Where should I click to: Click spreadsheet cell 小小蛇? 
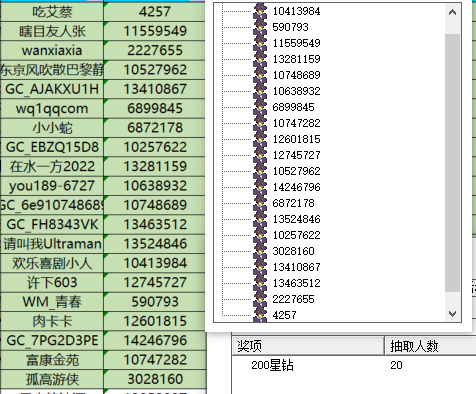point(52,128)
